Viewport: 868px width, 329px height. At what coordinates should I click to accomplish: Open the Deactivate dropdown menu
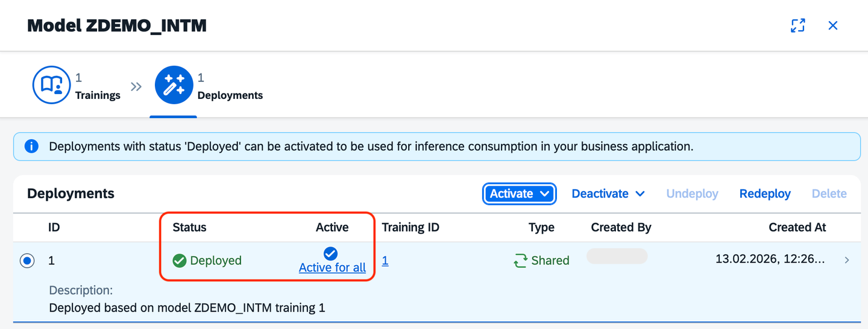(x=608, y=193)
